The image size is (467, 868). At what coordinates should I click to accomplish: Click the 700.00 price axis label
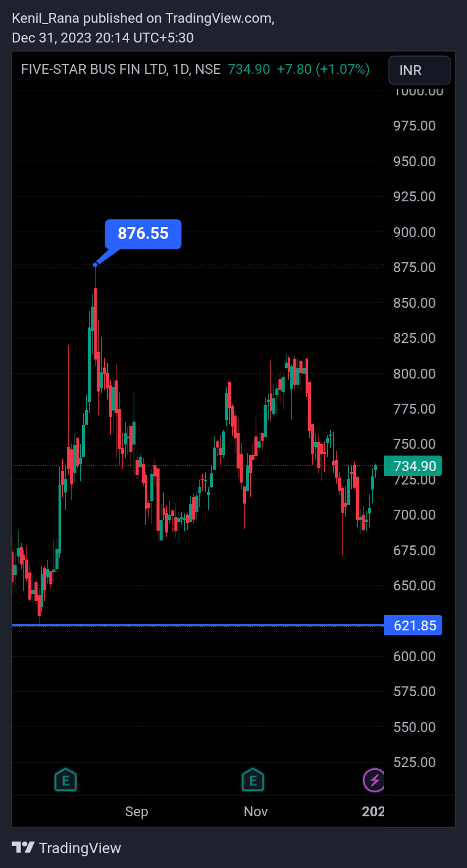pos(415,515)
